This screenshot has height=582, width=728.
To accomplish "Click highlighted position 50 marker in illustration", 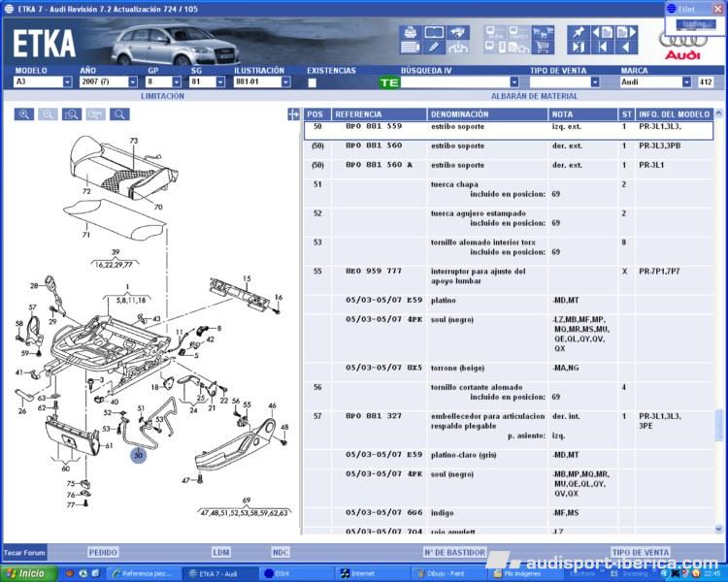I will pyautogui.click(x=139, y=455).
